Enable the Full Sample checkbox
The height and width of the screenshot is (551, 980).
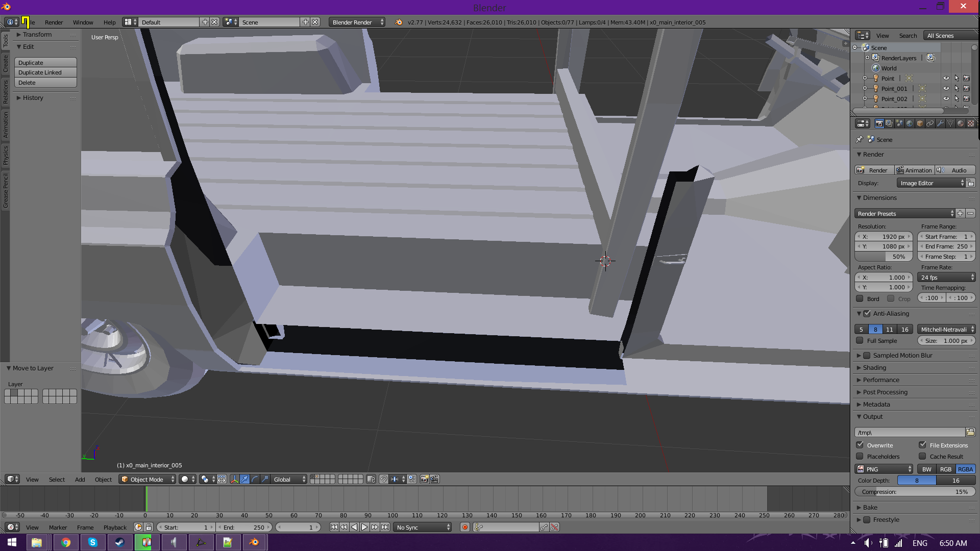(x=860, y=341)
